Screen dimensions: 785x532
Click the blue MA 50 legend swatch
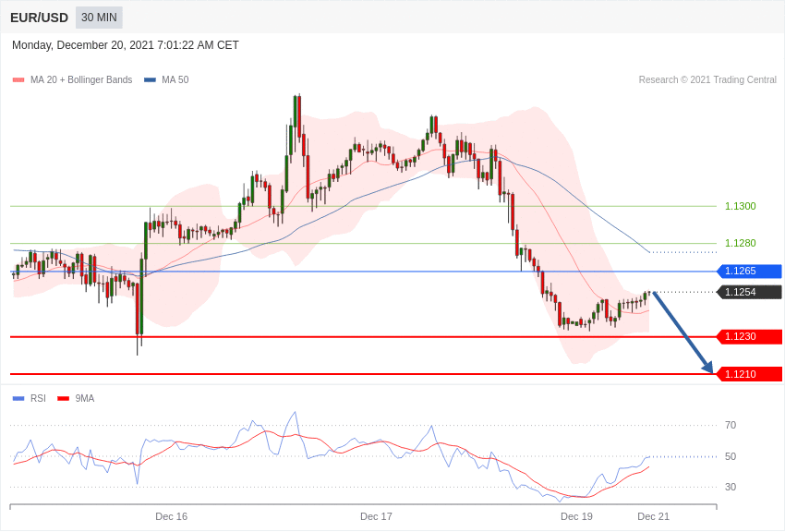[x=150, y=80]
